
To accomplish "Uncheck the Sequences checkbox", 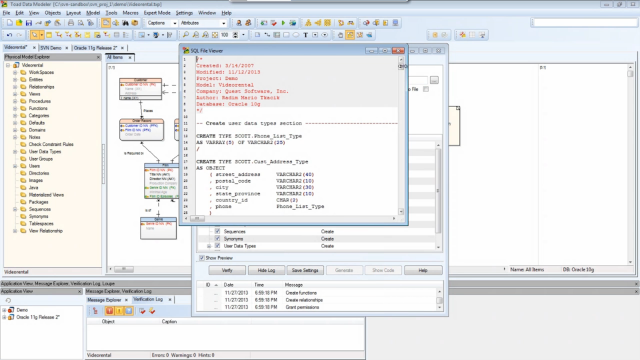I will [217, 231].
